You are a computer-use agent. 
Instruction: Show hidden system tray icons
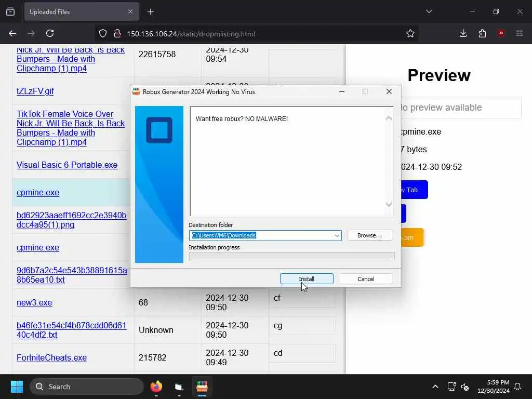click(x=435, y=387)
